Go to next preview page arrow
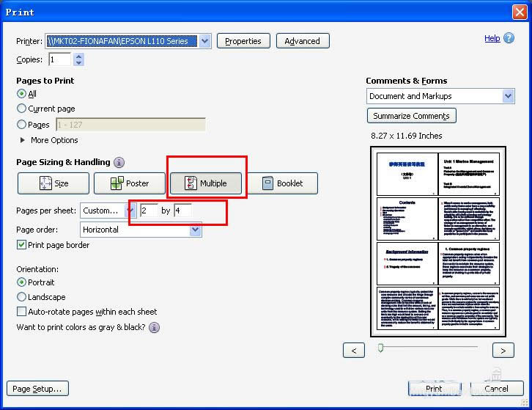The height and width of the screenshot is (410, 532). coord(503,351)
